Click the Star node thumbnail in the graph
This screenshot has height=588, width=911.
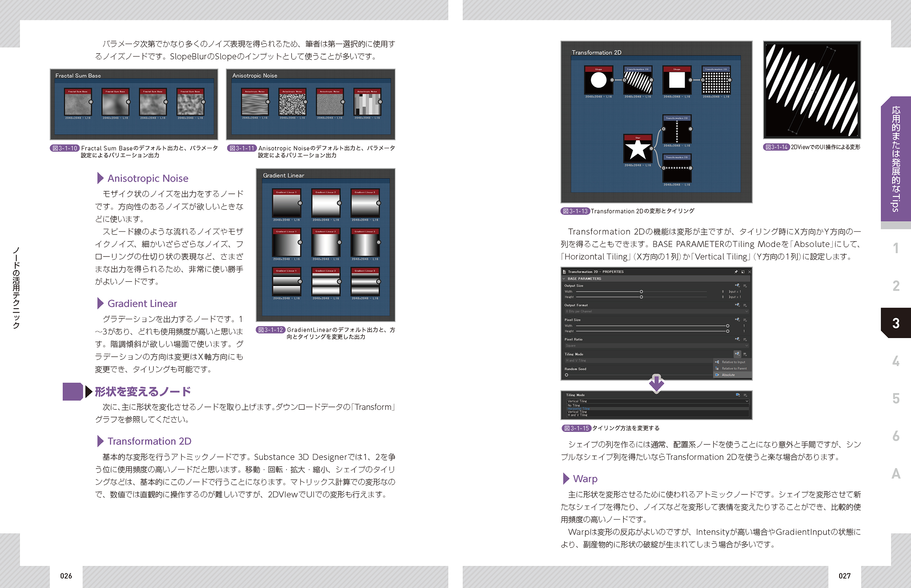pyautogui.click(x=637, y=150)
